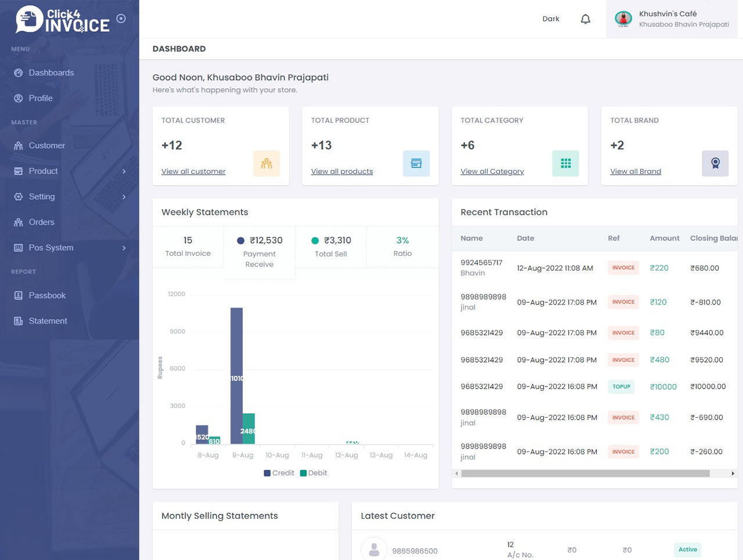743x560 pixels.
Task: Expand the Pos System submenu chevron
Action: tap(124, 248)
